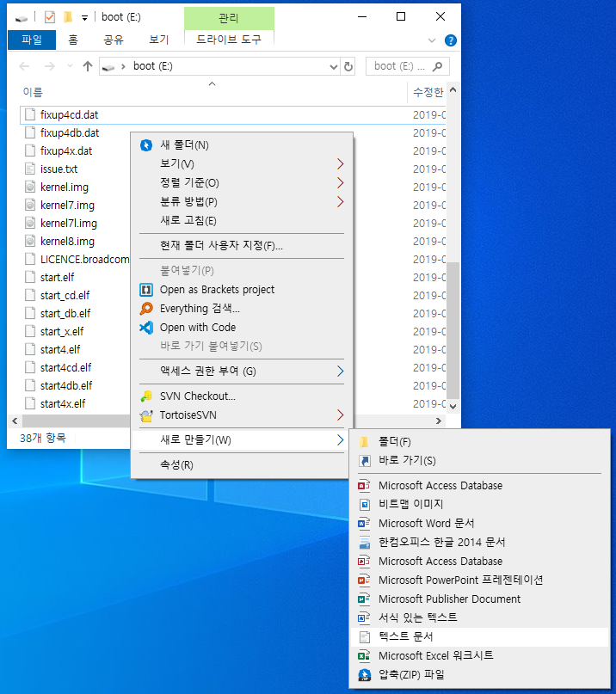Expand the ribbon using the chevron

(x=432, y=40)
